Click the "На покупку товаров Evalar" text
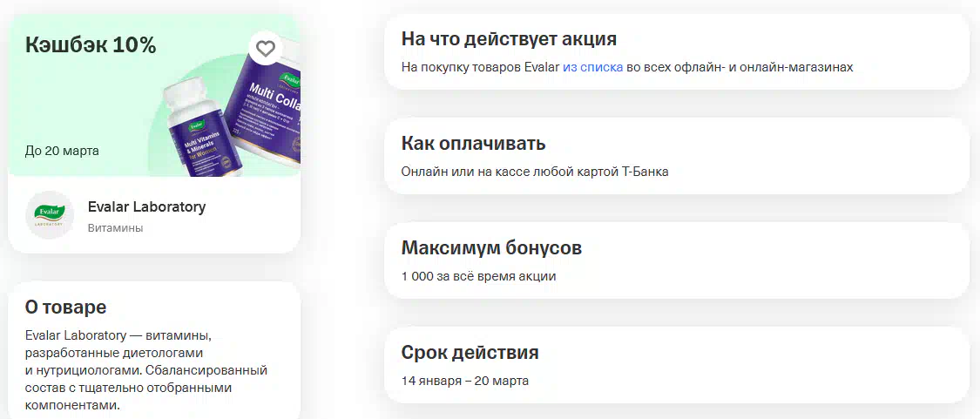Viewport: 980px width, 419px height. (480, 67)
